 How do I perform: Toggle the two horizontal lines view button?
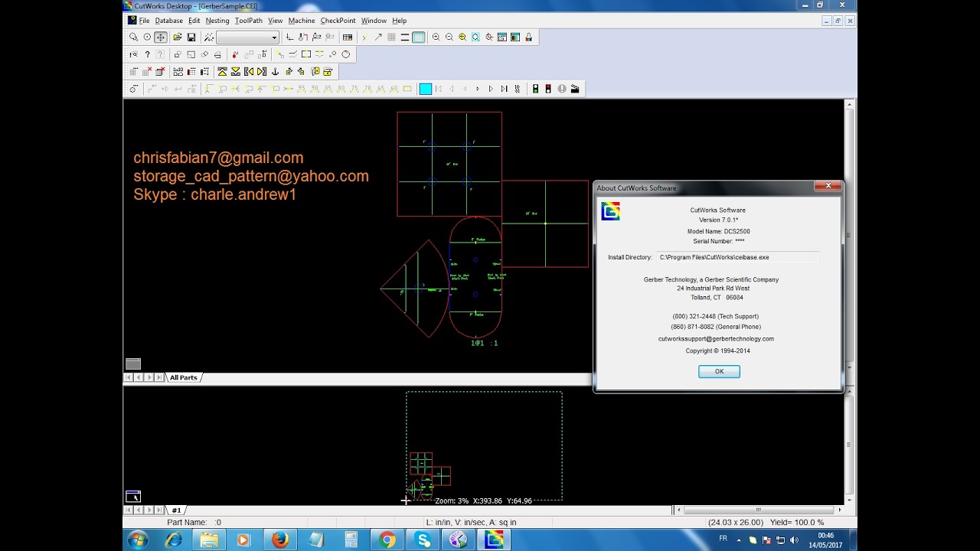pos(404,37)
